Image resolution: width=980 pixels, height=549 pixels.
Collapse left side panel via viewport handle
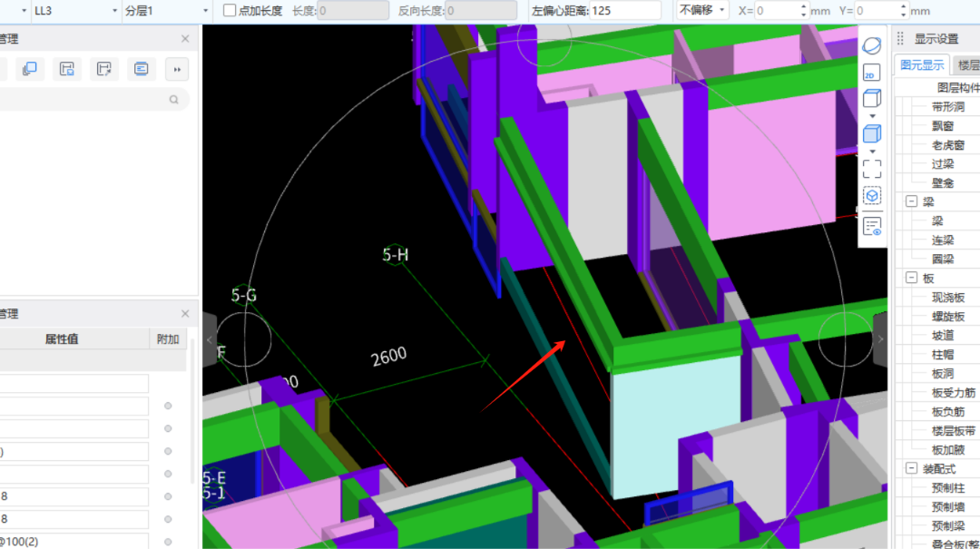pyautogui.click(x=210, y=339)
